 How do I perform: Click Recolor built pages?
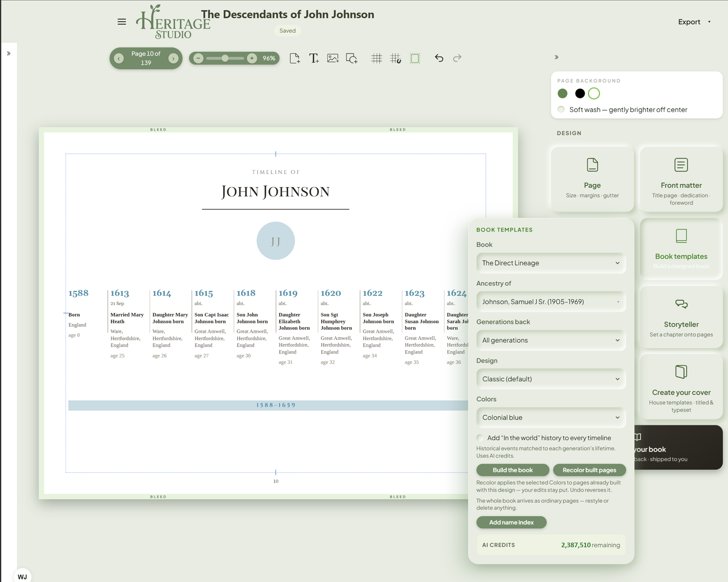coord(589,470)
